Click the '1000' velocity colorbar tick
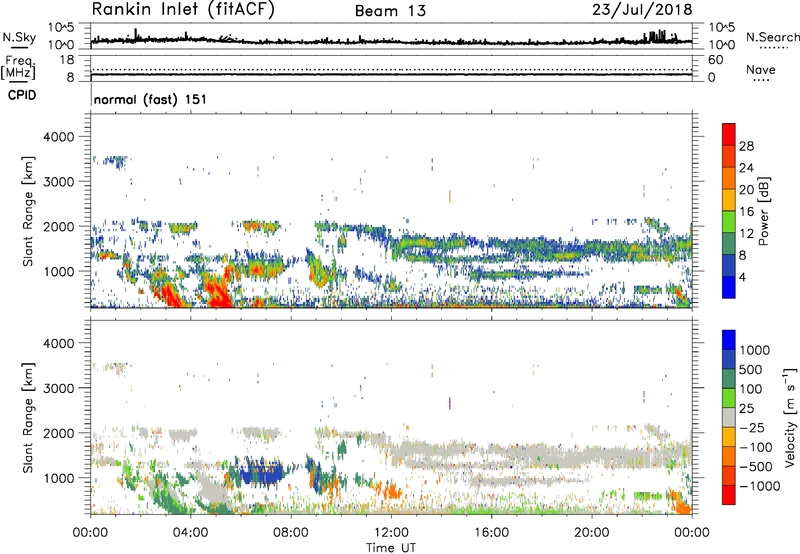800x554 pixels. click(x=754, y=350)
